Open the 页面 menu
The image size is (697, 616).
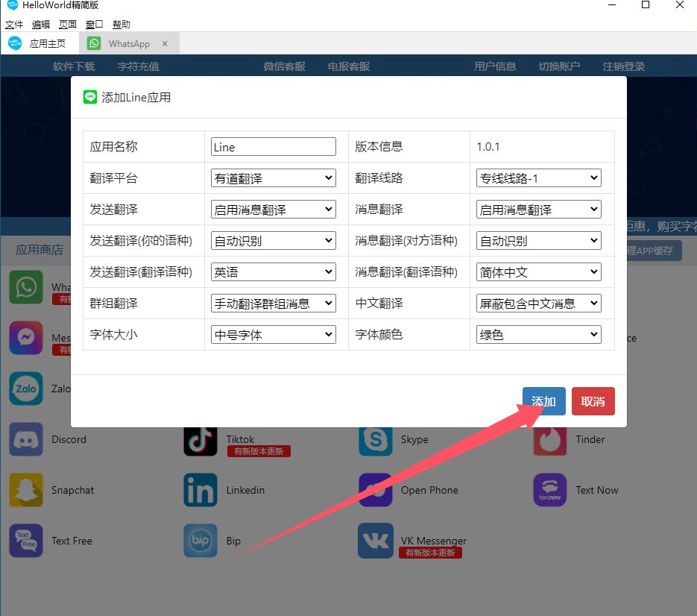(68, 25)
